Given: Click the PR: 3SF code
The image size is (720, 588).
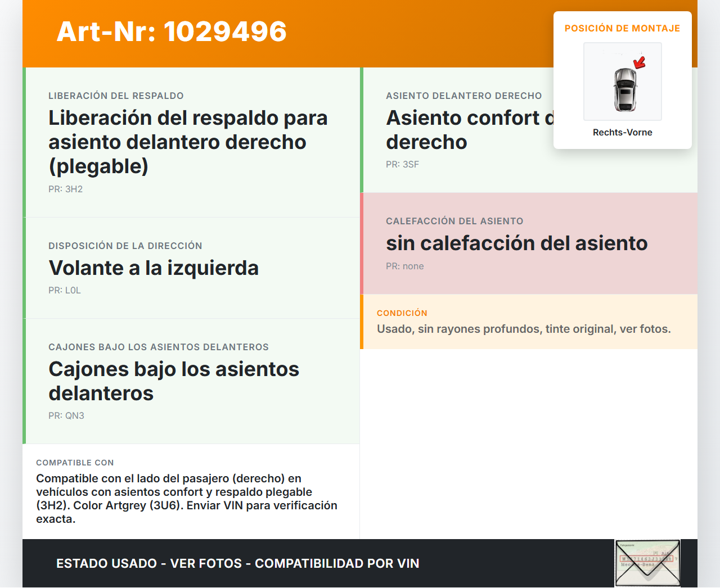Looking at the screenshot, I should (x=402, y=165).
